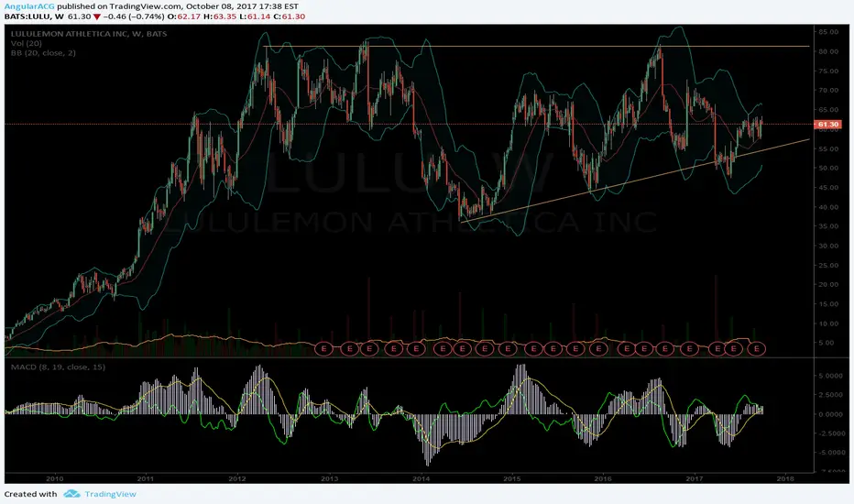Select the BB (20, close, 2) indicator label
The height and width of the screenshot is (504, 854).
tap(43, 53)
